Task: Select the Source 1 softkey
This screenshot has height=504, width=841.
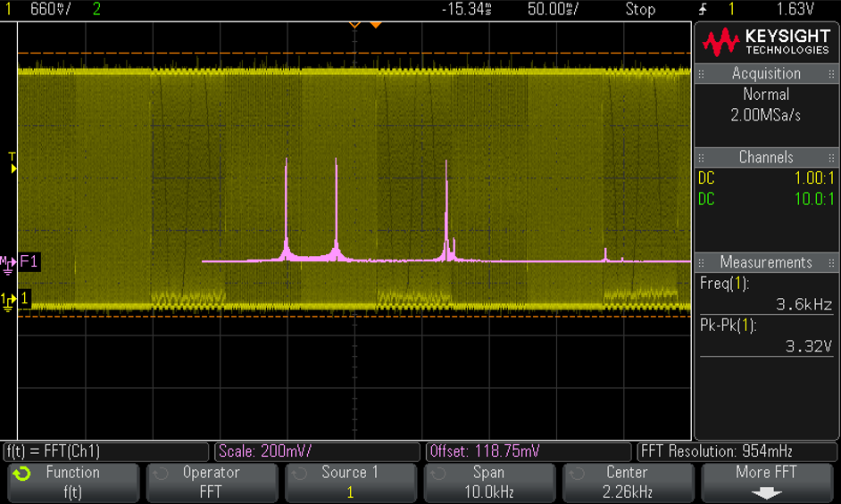Action: (351, 482)
